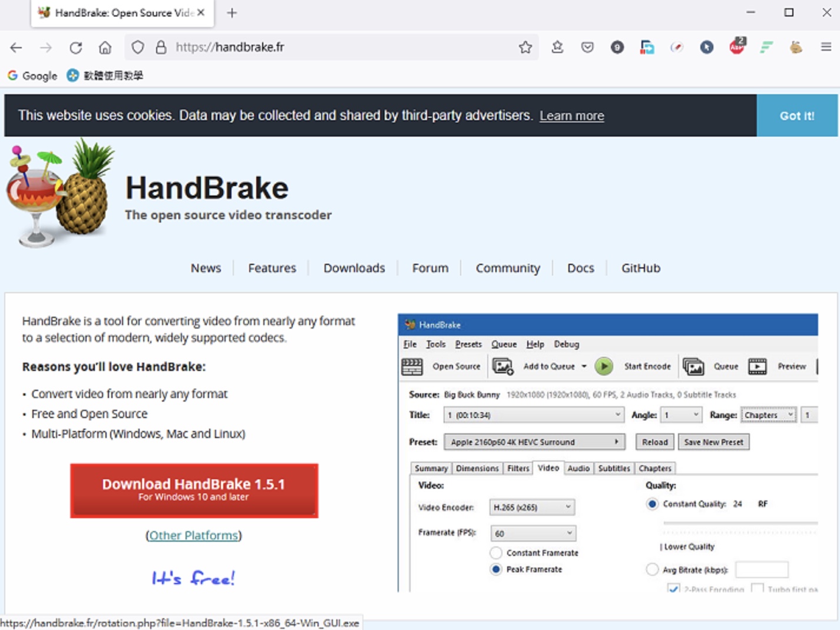Open the Presets menu in HandBrake screenshot
840x630 pixels.
pos(468,344)
